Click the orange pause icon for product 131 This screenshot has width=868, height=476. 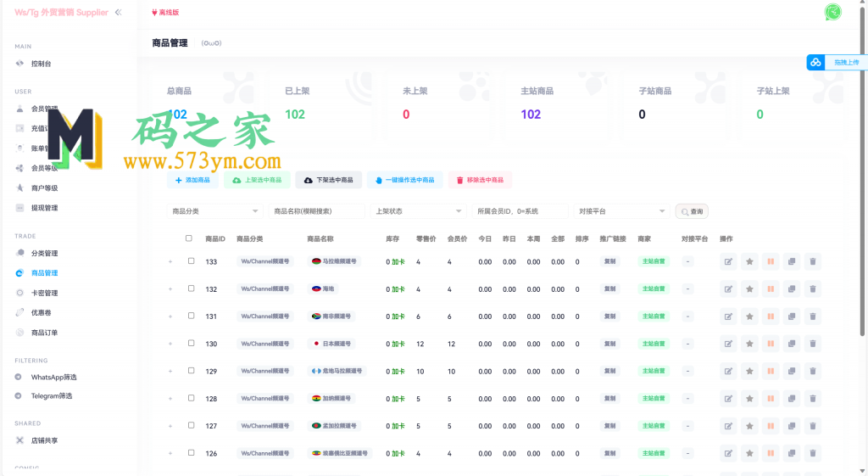(771, 316)
